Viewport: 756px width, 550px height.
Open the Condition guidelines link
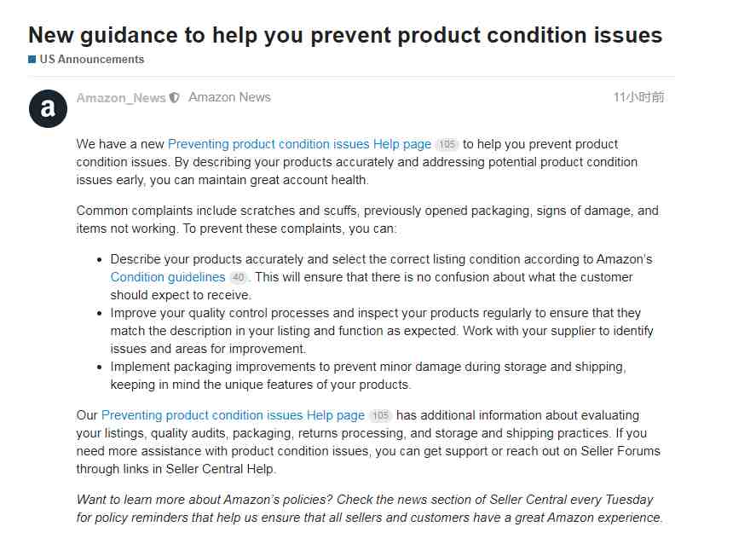[x=168, y=277]
